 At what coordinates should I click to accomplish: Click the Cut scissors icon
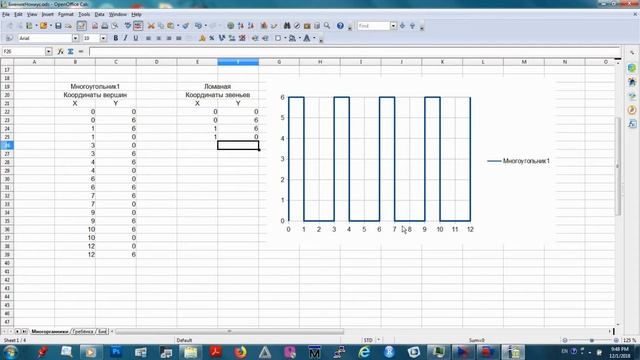pyautogui.click(x=151, y=26)
